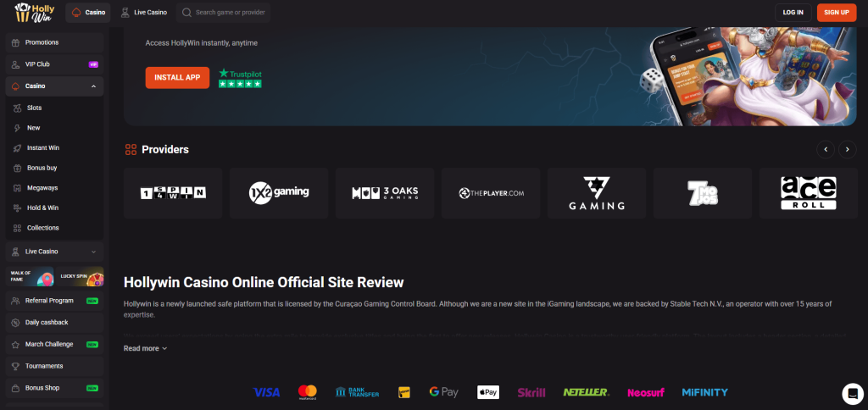868x410 pixels.
Task: Open VIP Club in the sidebar
Action: pos(54,64)
